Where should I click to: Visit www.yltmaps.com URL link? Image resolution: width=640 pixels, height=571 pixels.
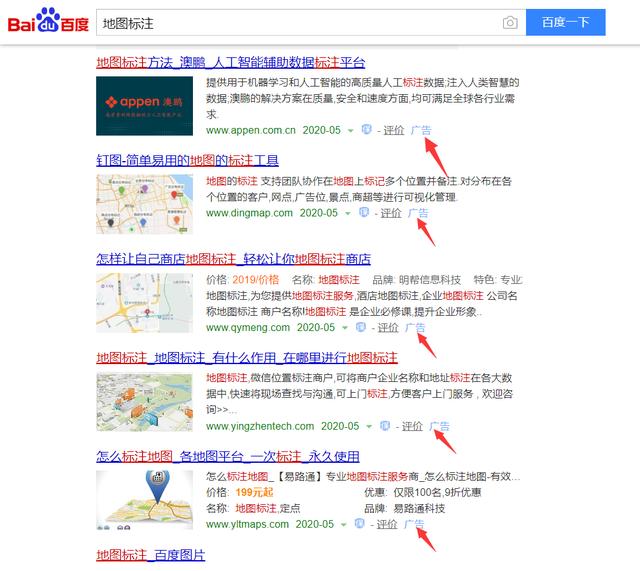(x=247, y=524)
